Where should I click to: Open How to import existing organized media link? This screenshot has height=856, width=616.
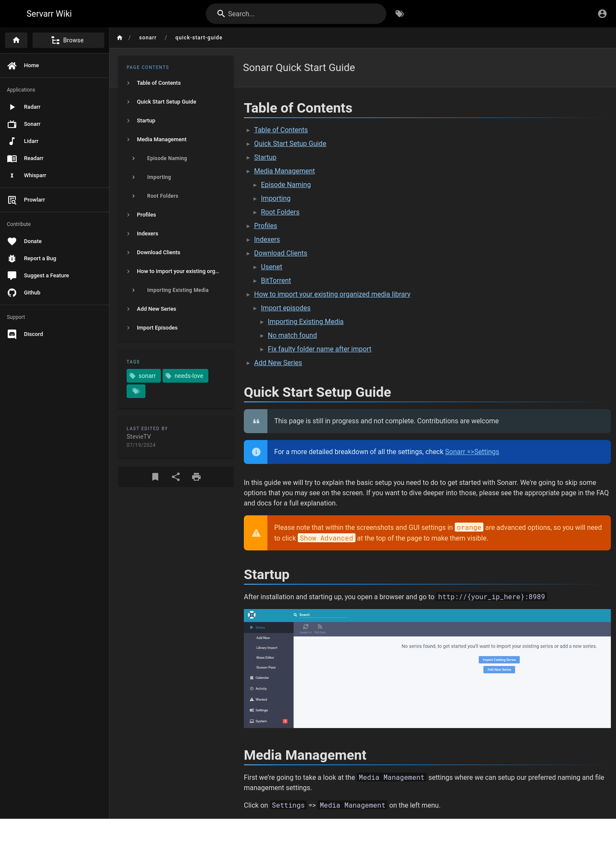point(332,294)
